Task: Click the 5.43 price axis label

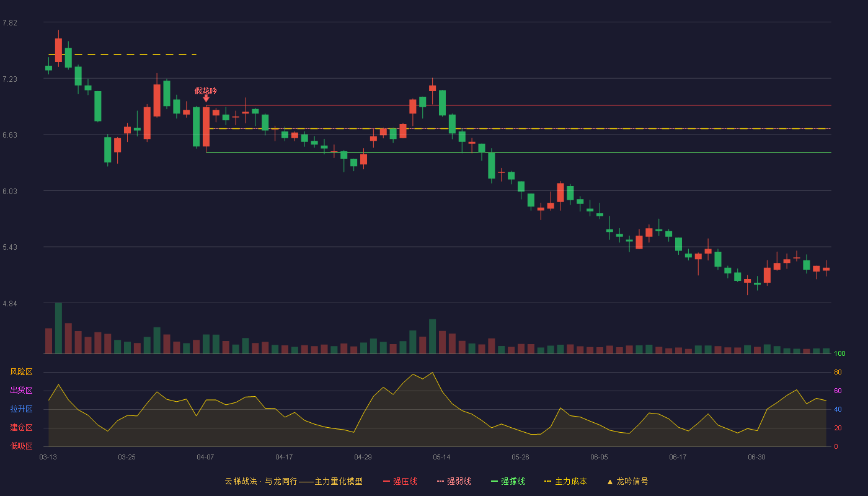Action: coord(10,247)
